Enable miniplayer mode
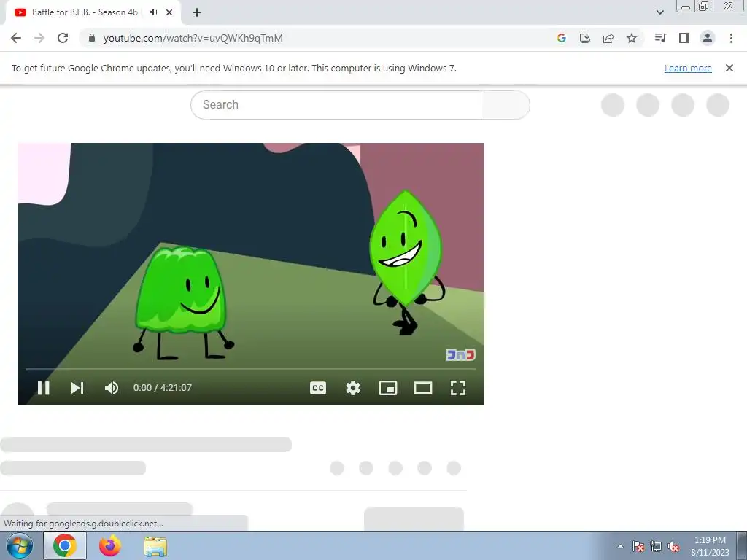This screenshot has width=747, height=560. [388, 388]
